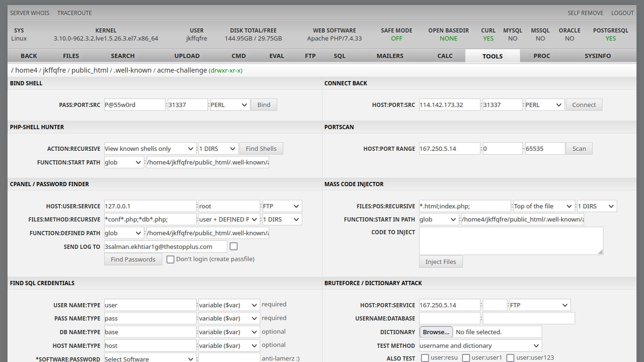Image resolution: width=644 pixels, height=362 pixels.
Task: Focus the Portscan host field
Action: click(x=450, y=148)
